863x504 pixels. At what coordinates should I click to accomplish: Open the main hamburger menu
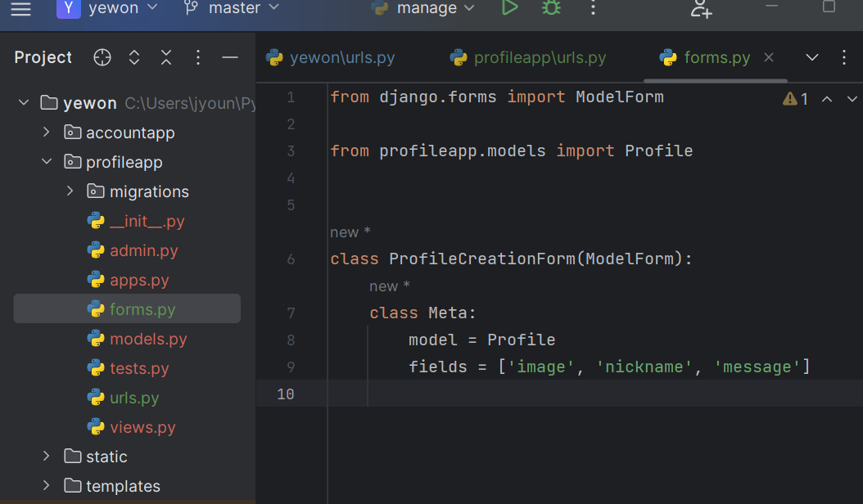click(21, 8)
